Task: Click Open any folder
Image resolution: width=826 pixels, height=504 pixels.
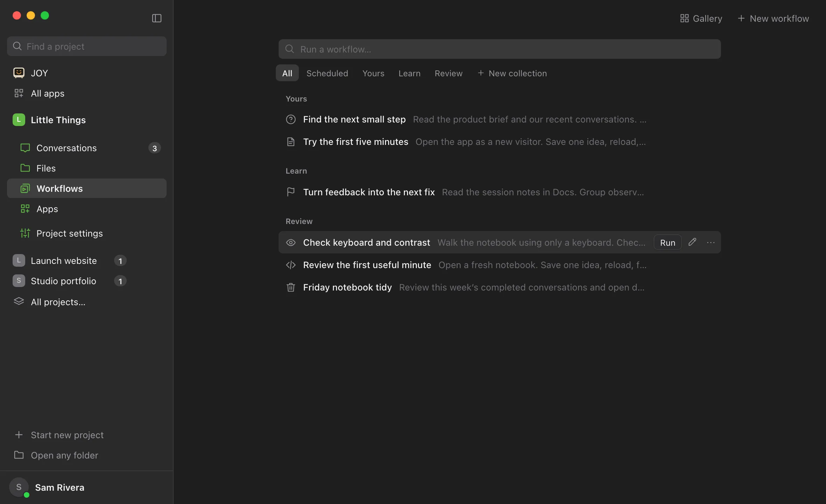Action: 56,455
